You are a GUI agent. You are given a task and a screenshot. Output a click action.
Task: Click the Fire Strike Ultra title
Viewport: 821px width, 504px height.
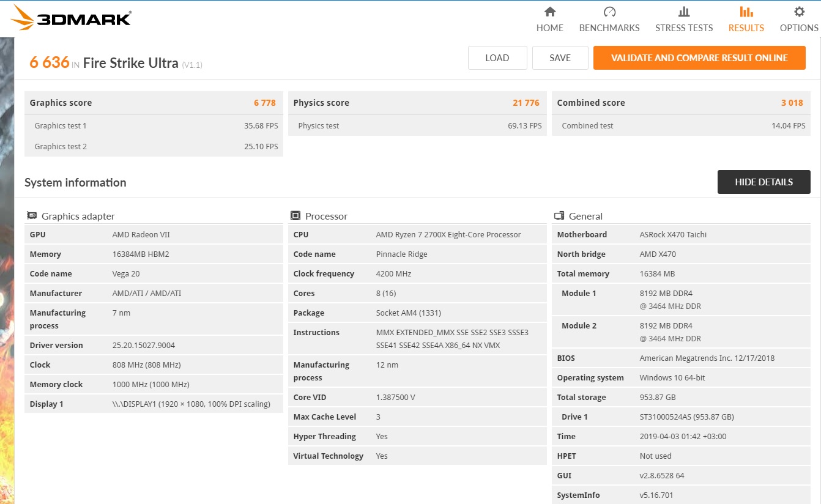coord(131,63)
